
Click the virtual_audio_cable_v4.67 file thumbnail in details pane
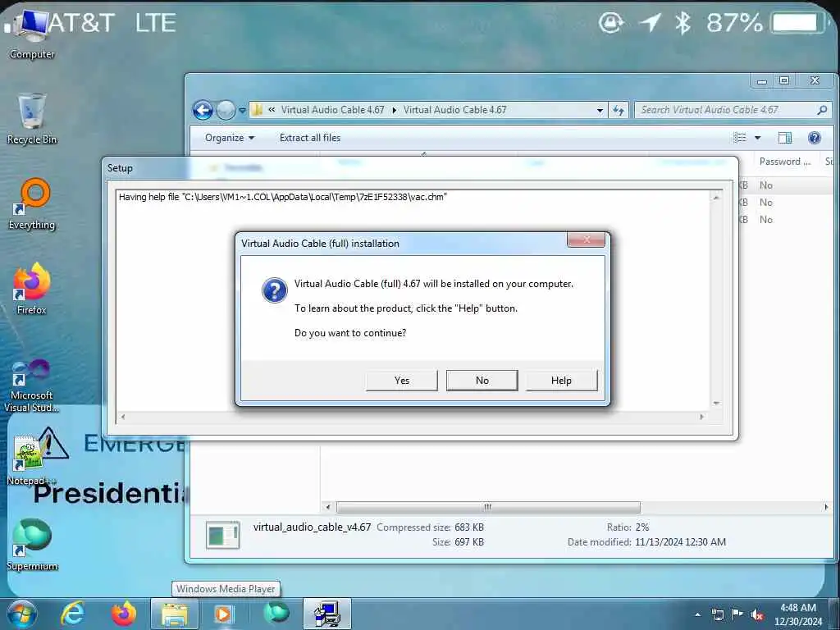pyautogui.click(x=222, y=535)
